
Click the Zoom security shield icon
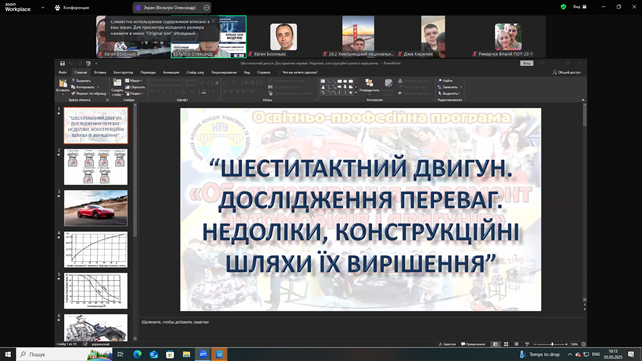coord(563,7)
